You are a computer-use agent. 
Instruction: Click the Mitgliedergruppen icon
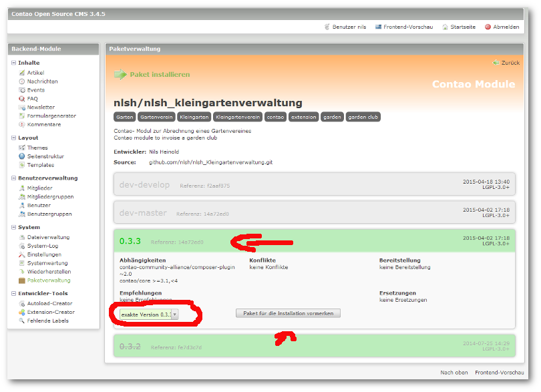tap(22, 197)
